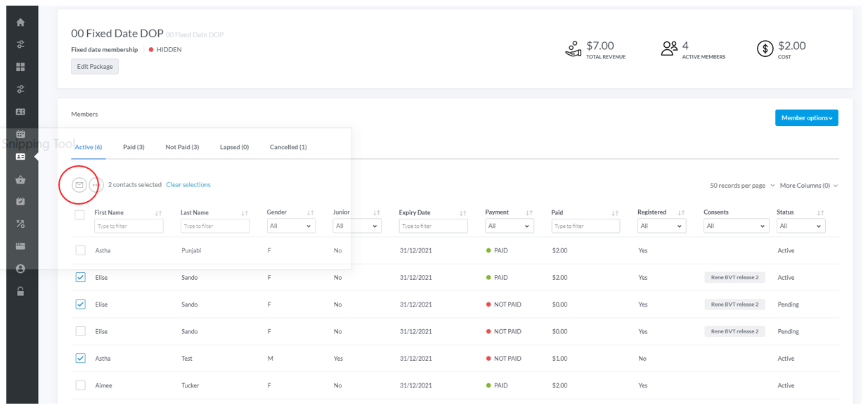This screenshot has height=410, width=868.
Task: Sort members by Status column
Action: [821, 213]
